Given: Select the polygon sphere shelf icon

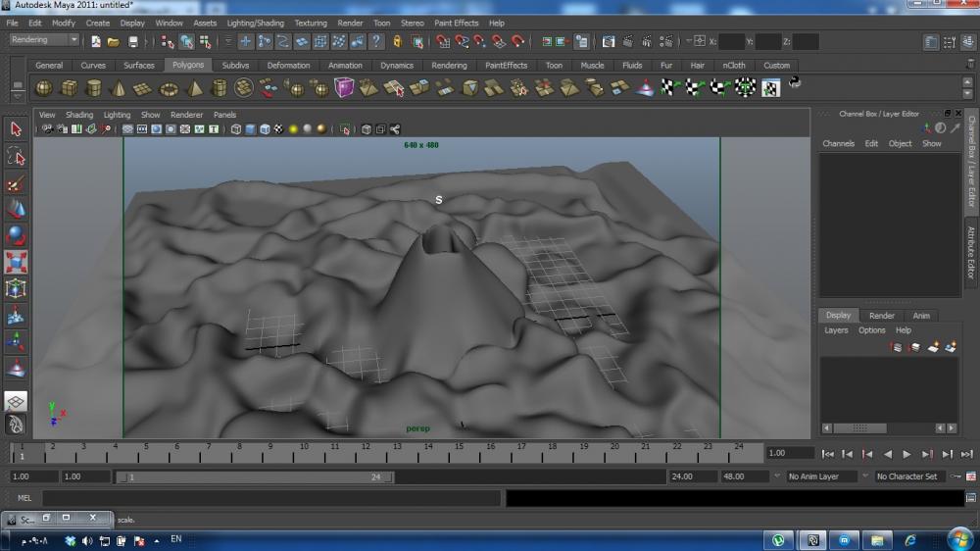Looking at the screenshot, I should [x=44, y=88].
